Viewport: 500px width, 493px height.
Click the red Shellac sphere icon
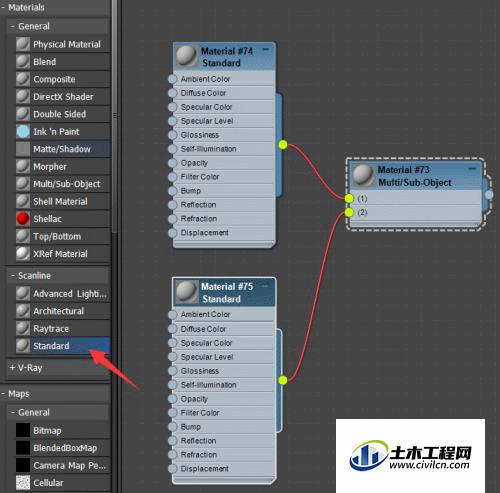[23, 219]
